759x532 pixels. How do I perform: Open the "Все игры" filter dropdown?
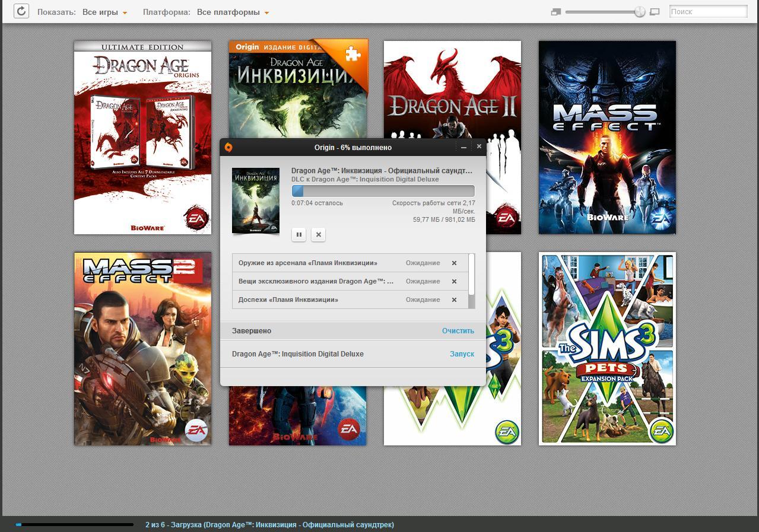click(x=104, y=12)
